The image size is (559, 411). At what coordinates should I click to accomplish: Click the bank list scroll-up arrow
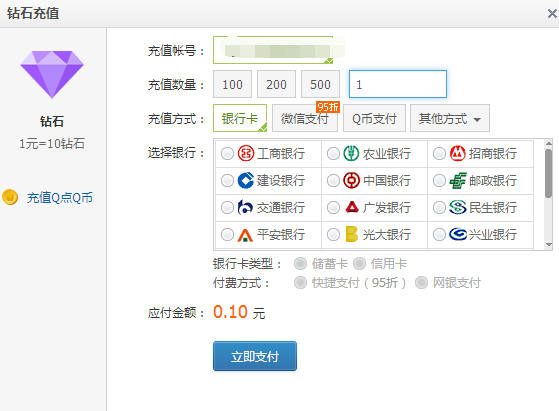(549, 143)
